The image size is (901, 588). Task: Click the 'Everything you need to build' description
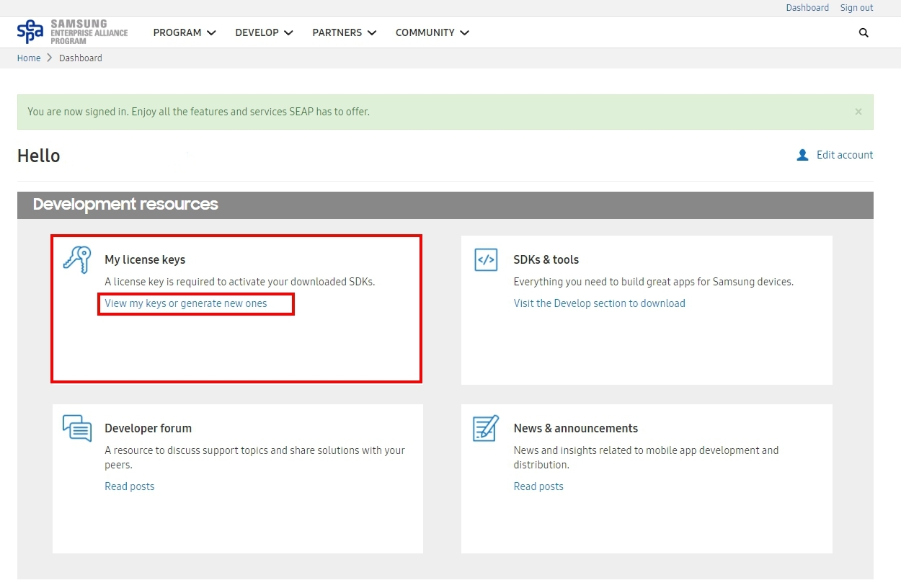(654, 282)
